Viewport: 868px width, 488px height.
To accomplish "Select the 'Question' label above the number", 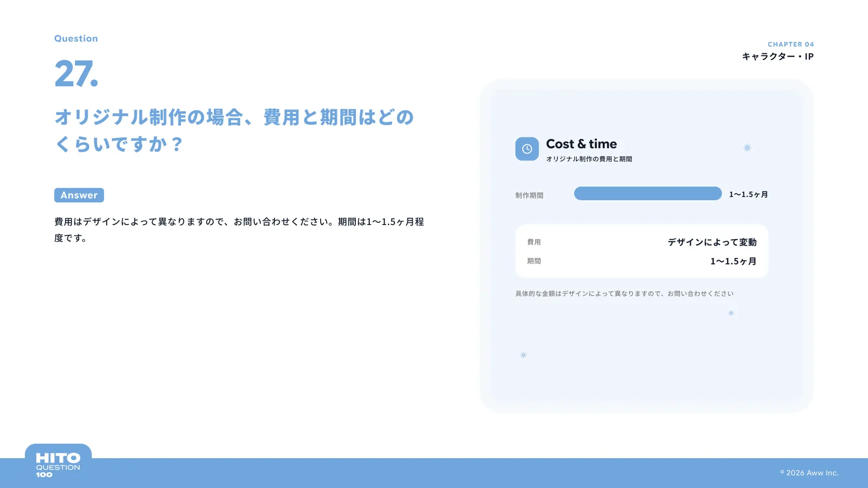I will click(x=76, y=38).
